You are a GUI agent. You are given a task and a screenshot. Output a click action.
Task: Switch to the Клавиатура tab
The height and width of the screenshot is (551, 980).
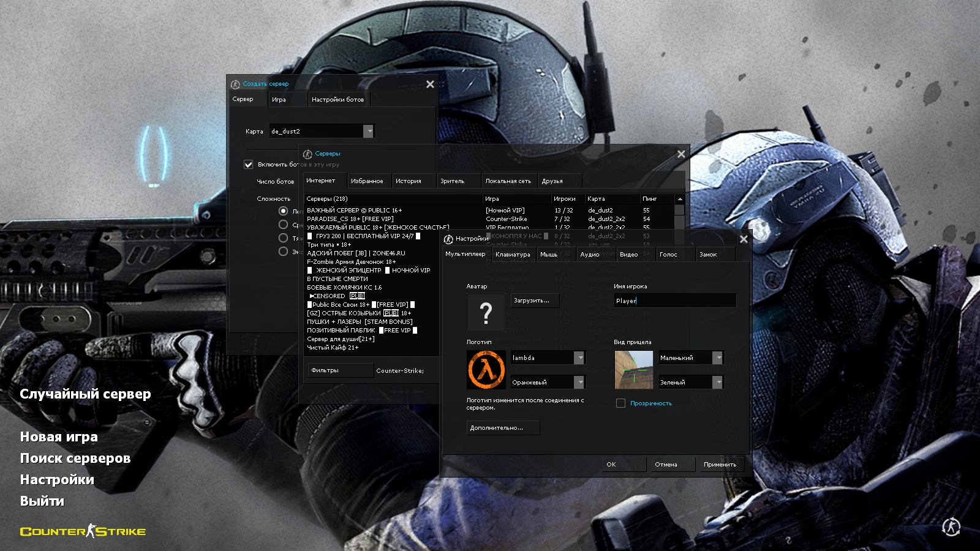point(513,255)
